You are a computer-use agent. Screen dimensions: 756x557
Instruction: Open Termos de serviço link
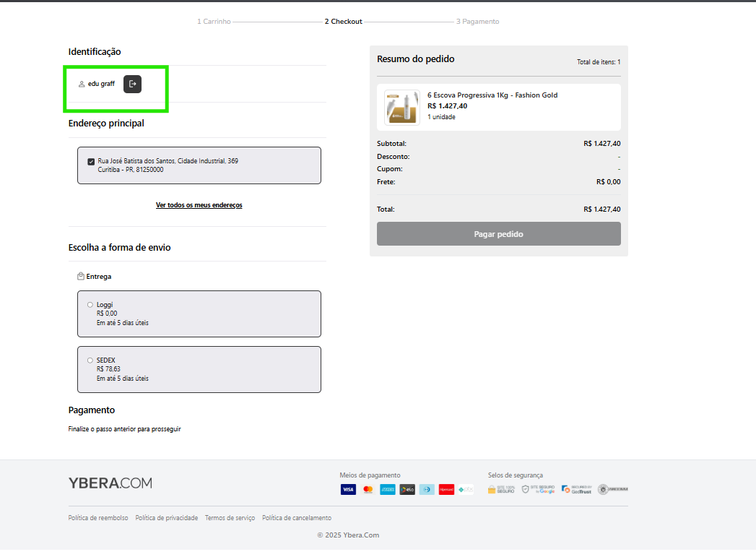[x=230, y=518]
